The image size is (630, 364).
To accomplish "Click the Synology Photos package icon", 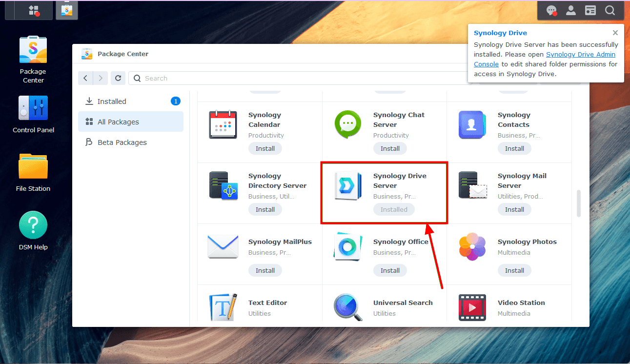I will [x=472, y=246].
